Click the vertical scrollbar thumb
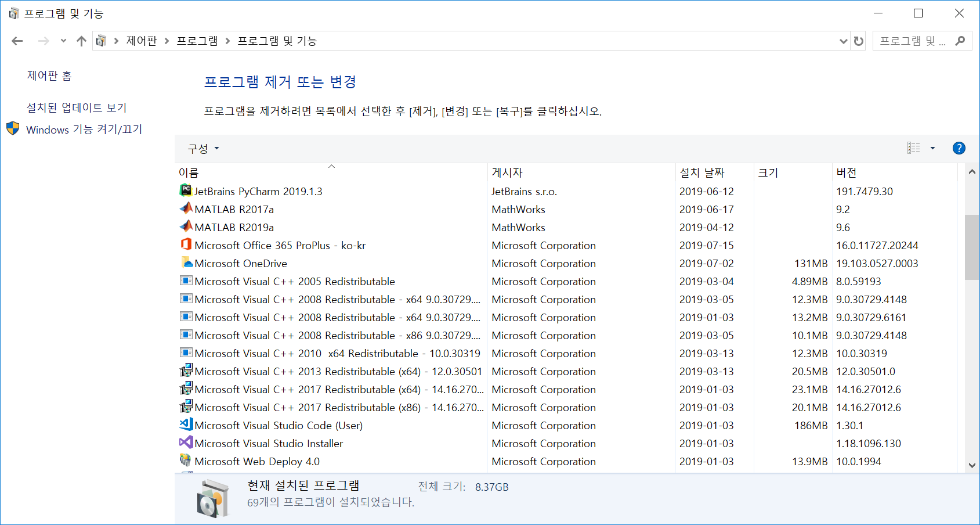Screen dimensions: 980x525 [x=972, y=247]
